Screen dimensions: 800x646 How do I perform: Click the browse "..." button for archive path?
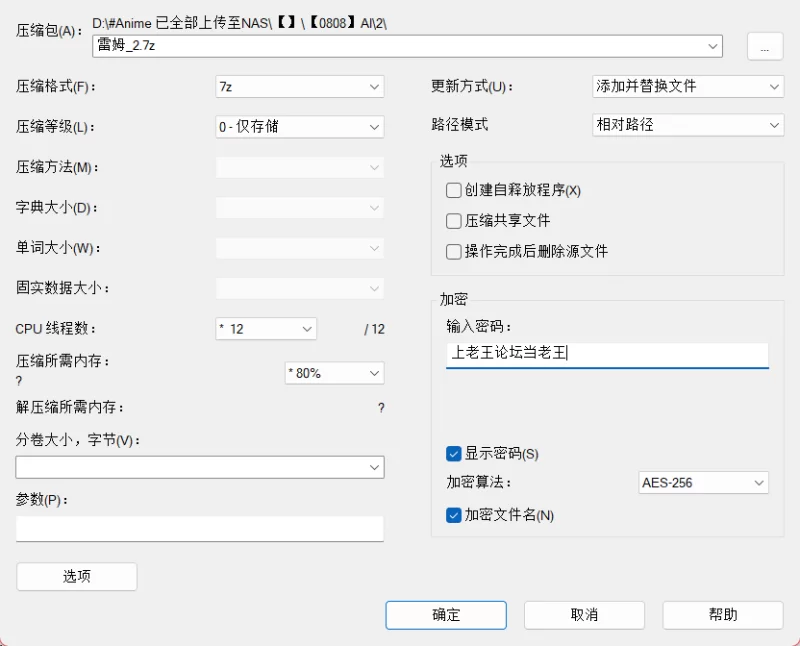click(x=764, y=47)
